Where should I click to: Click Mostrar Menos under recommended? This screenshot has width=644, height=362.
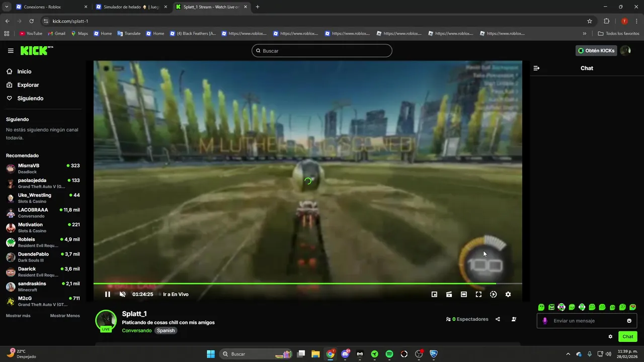(x=65, y=316)
